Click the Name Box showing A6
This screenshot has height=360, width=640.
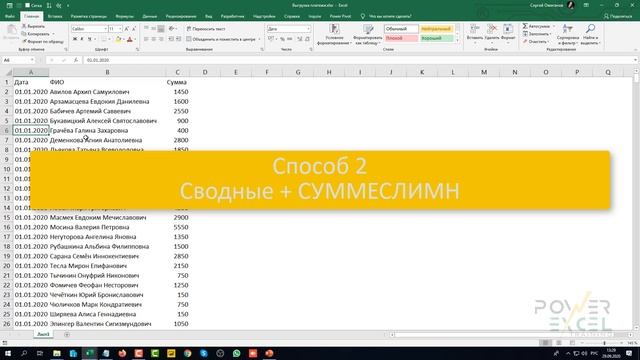click(x=18, y=60)
